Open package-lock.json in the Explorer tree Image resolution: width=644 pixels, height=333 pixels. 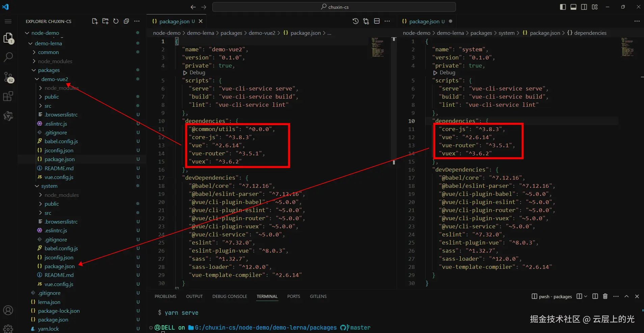click(59, 311)
